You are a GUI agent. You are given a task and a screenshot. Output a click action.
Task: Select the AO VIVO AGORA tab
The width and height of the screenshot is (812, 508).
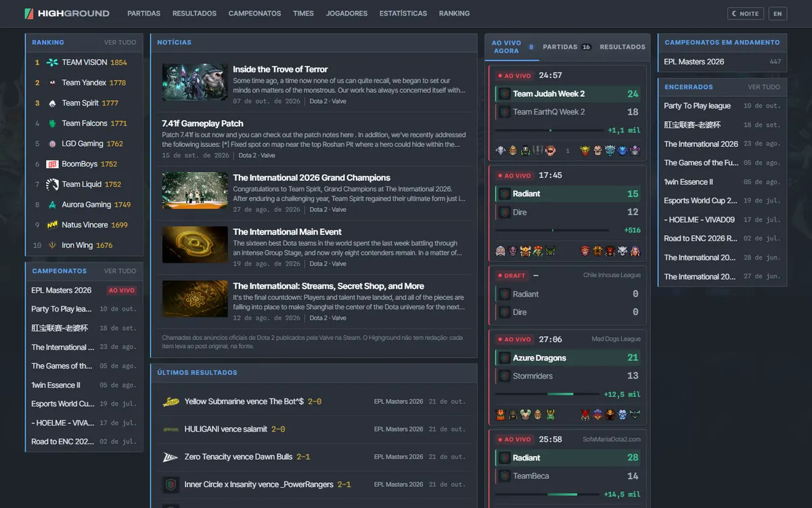[x=512, y=47]
